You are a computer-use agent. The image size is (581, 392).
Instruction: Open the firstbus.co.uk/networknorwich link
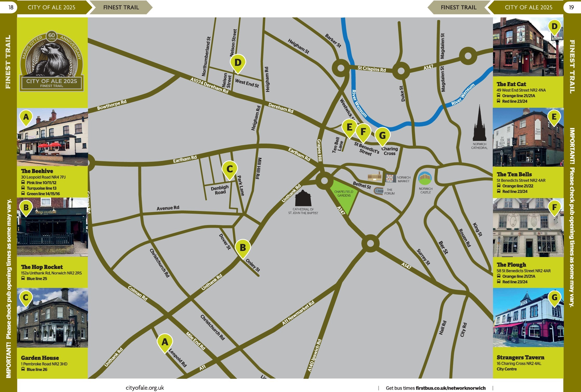pos(450,388)
